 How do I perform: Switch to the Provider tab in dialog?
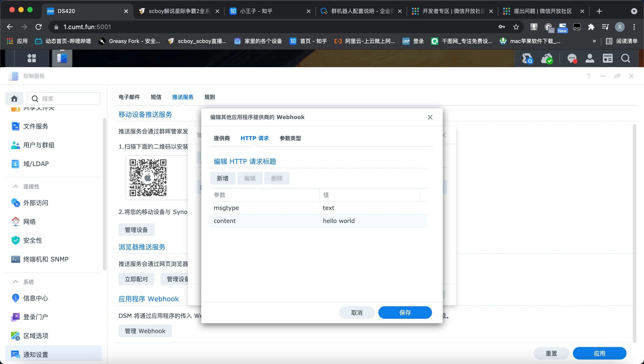[222, 138]
